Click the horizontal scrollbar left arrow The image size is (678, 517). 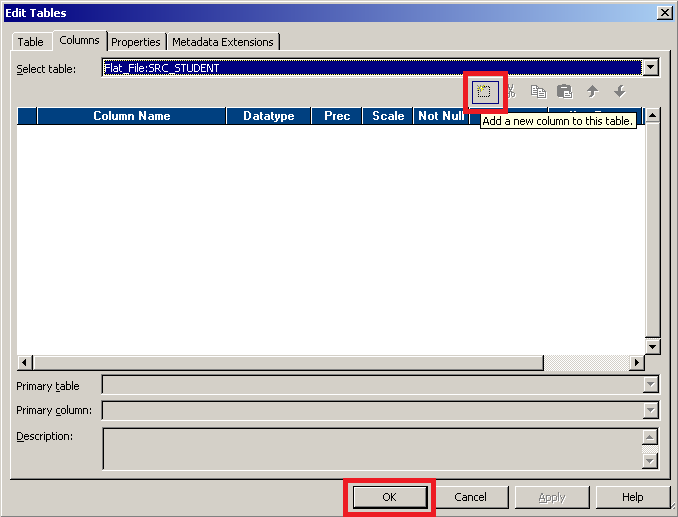tap(25, 362)
